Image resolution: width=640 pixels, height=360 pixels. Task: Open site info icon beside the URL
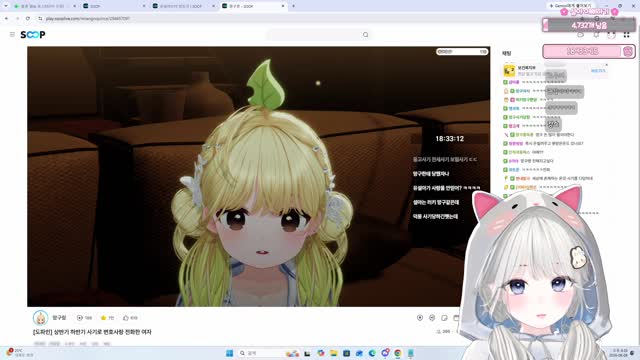40,18
